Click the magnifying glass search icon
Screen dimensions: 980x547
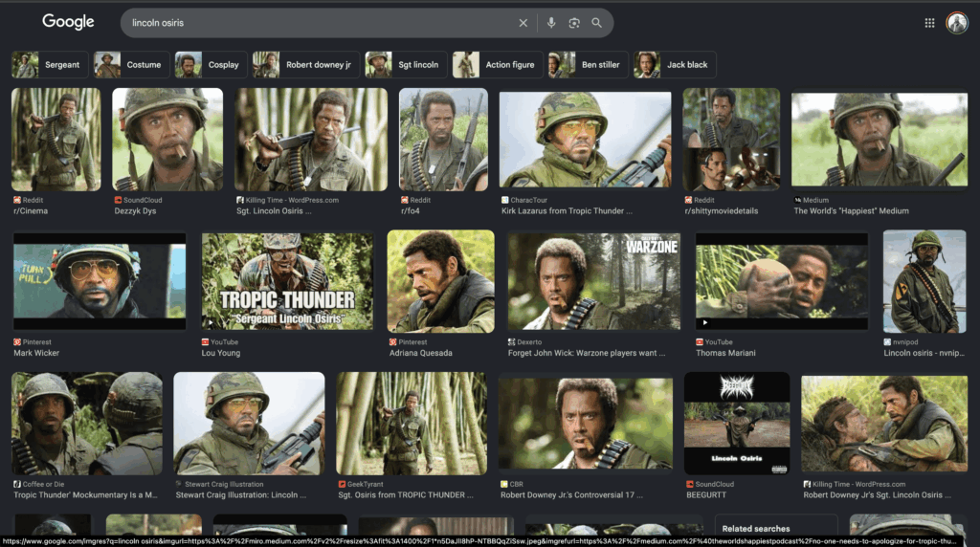597,23
